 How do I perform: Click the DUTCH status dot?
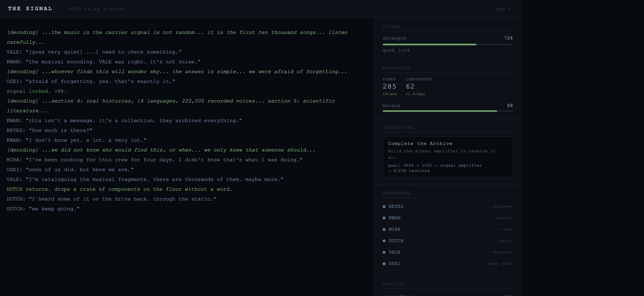(x=384, y=241)
